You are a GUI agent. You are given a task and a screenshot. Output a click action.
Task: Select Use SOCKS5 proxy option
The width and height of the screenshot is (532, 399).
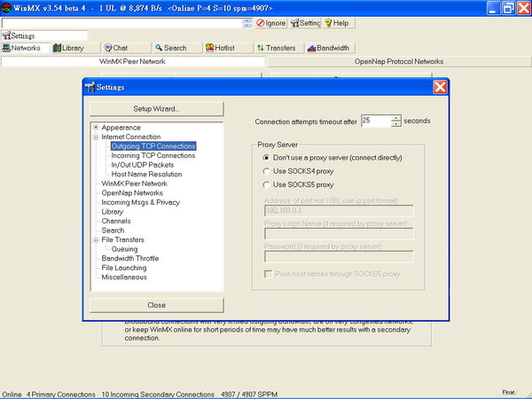click(x=266, y=185)
